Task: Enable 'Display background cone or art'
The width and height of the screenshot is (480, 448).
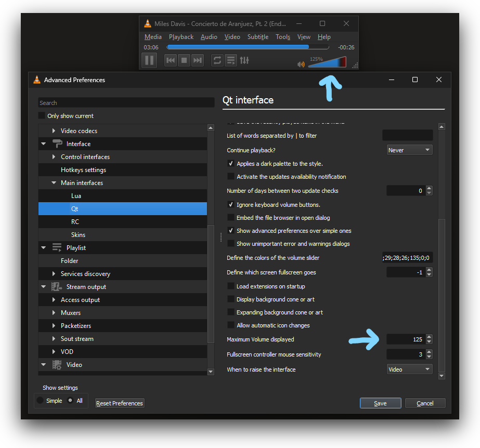Action: tap(231, 299)
